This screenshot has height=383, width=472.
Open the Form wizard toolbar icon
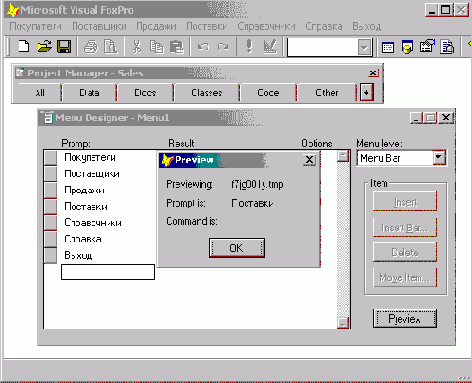427,46
